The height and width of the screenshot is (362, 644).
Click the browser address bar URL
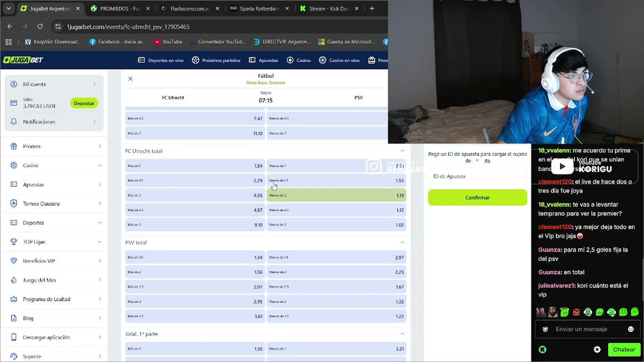tap(128, 27)
